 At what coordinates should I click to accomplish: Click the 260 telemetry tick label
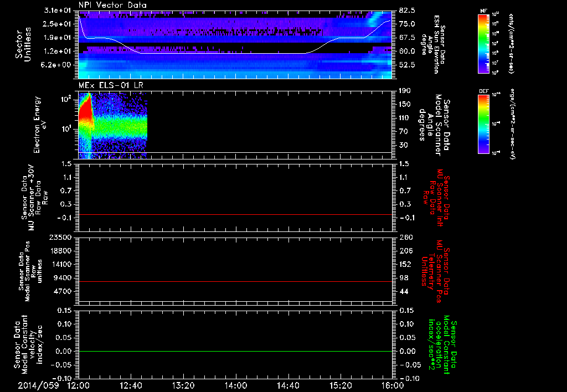coord(405,237)
